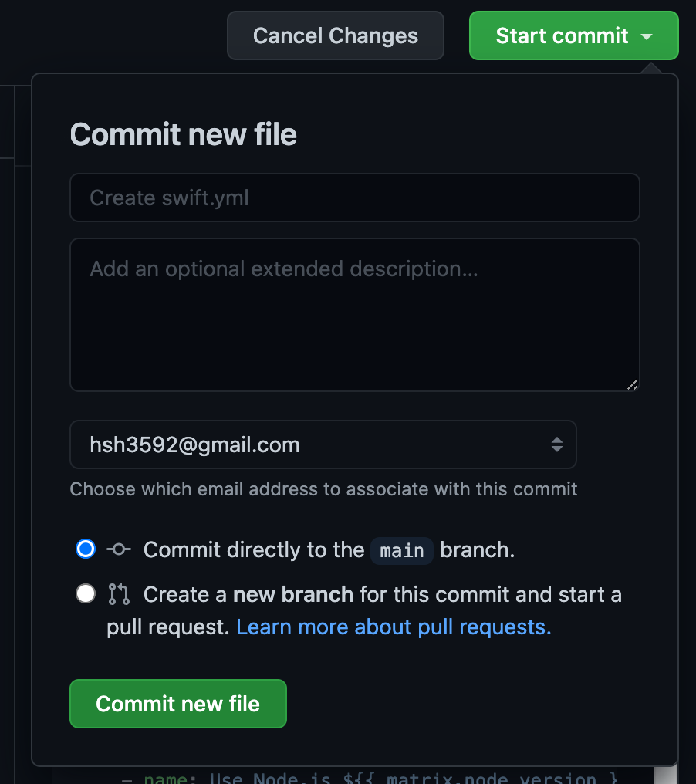The height and width of the screenshot is (784, 696).
Task: Click the caret arrow on Start commit button
Action: (x=647, y=36)
